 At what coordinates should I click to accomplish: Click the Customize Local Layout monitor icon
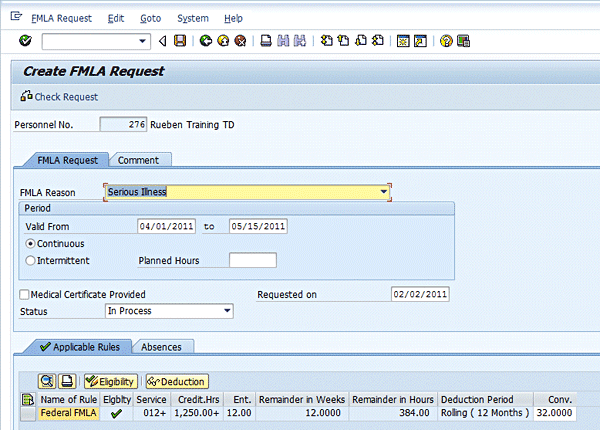click(x=463, y=41)
